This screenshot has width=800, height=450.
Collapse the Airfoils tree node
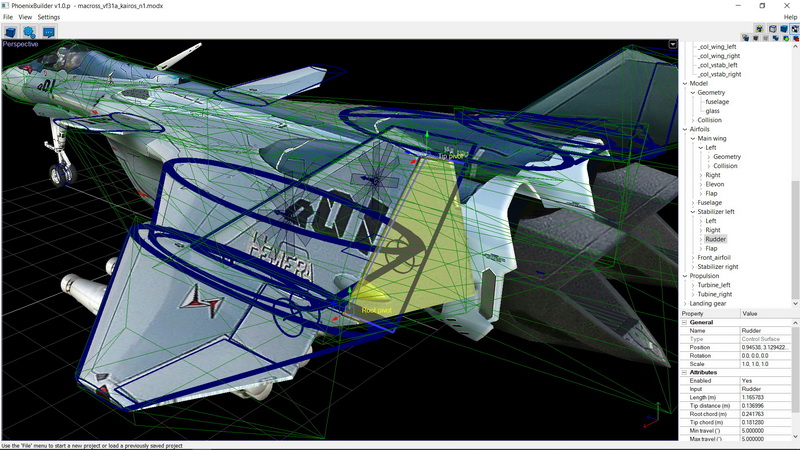point(685,129)
